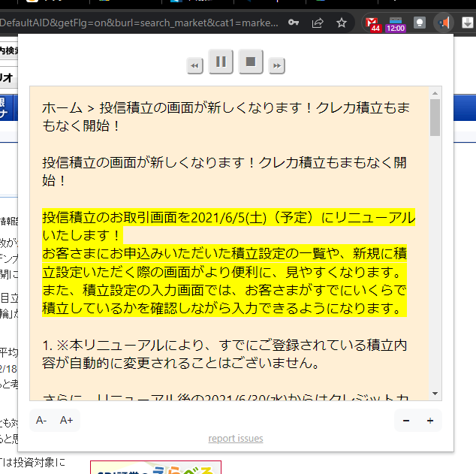Pause the text-to-speech playback

pyautogui.click(x=221, y=62)
